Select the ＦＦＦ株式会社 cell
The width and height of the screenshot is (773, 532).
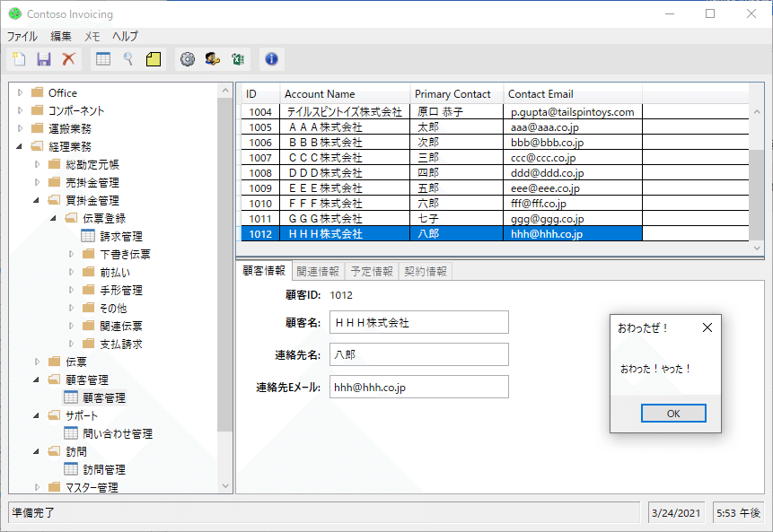tap(345, 204)
